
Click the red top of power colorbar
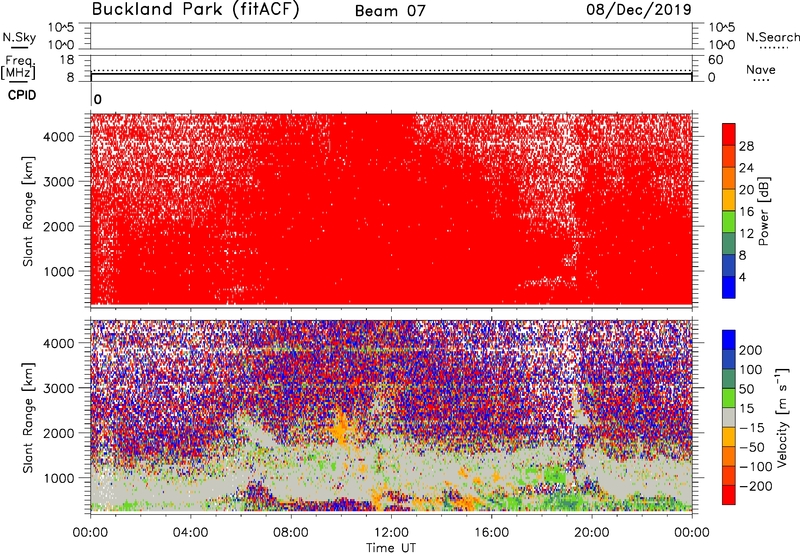[729, 134]
